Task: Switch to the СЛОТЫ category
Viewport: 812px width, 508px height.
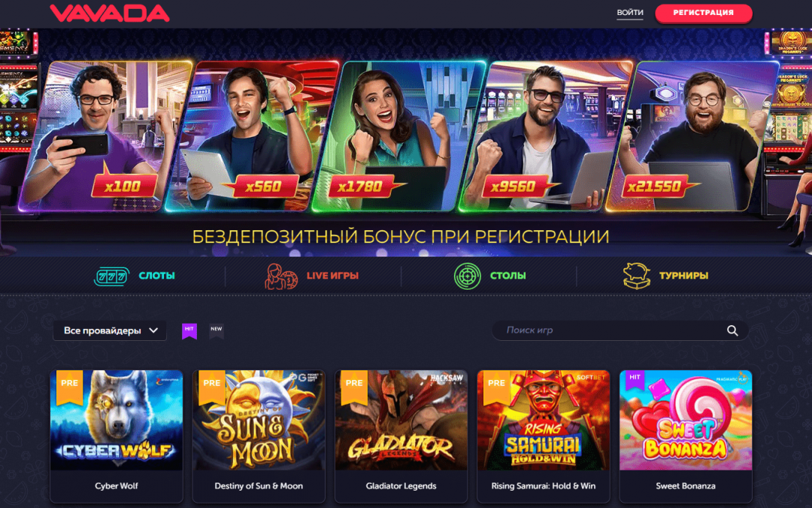Action: (x=157, y=275)
